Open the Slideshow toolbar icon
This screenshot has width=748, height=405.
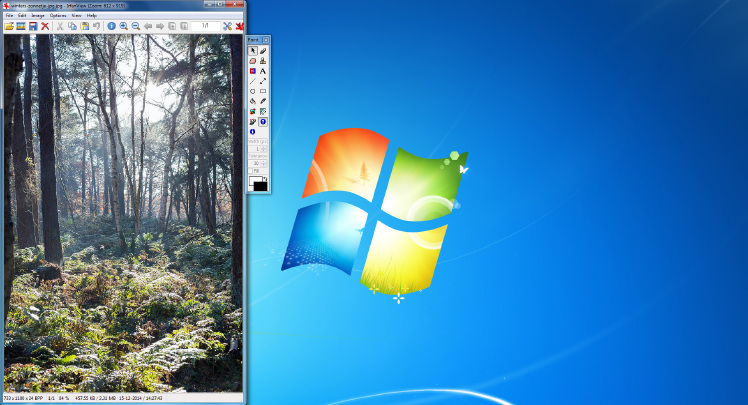(x=21, y=26)
